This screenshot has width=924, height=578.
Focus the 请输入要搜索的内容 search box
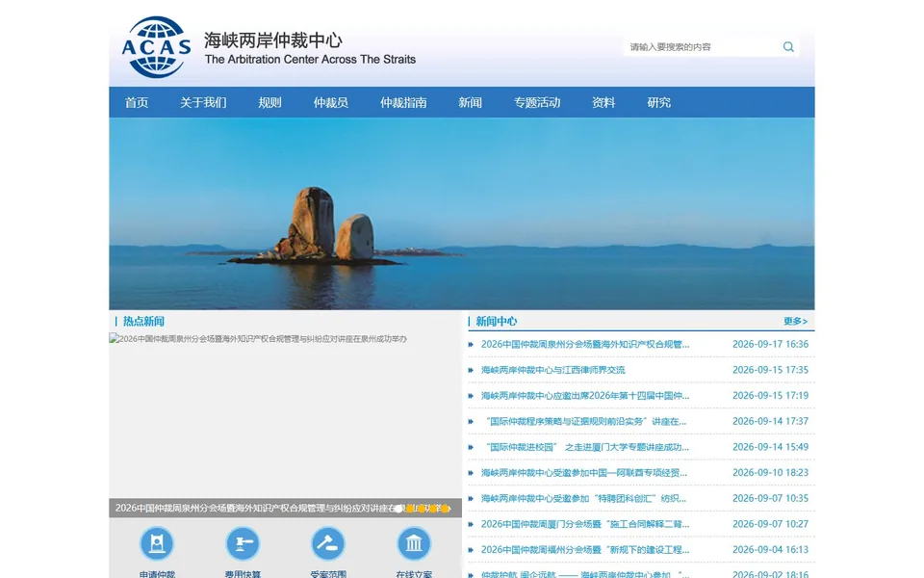[x=703, y=47]
